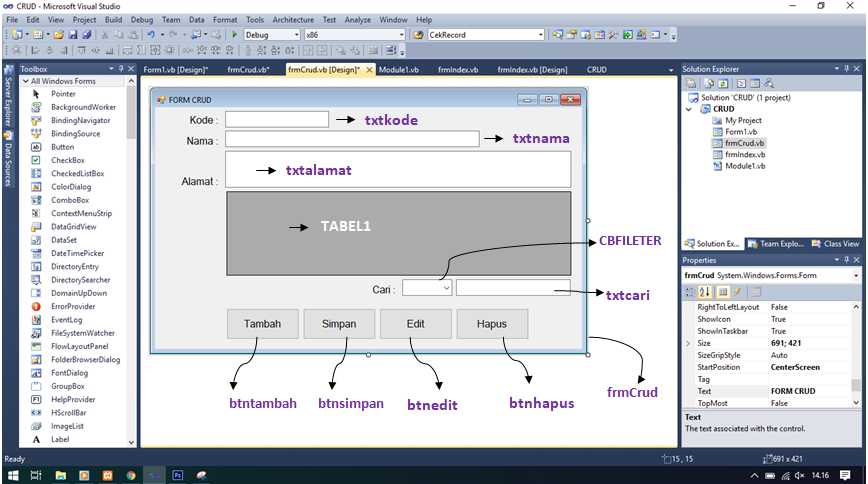Screen dimensions: 868x484
Task: Toggle the Properties view button in Properties panel
Action: click(x=723, y=292)
